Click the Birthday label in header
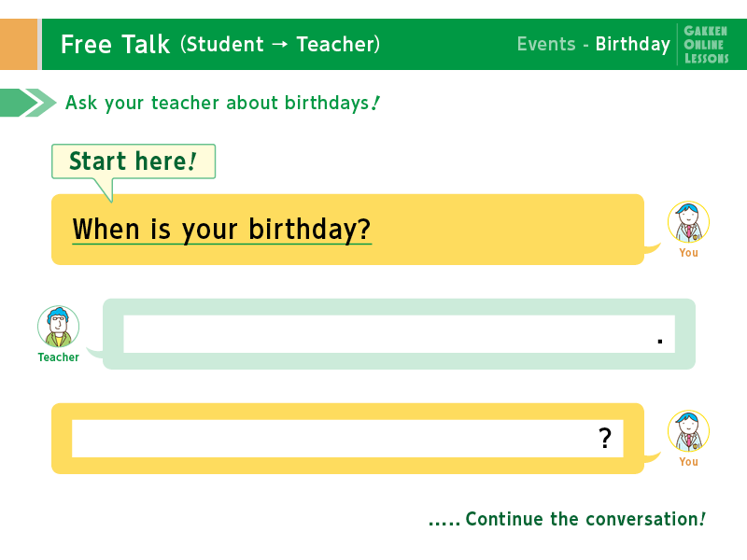The image size is (747, 560). click(x=633, y=44)
